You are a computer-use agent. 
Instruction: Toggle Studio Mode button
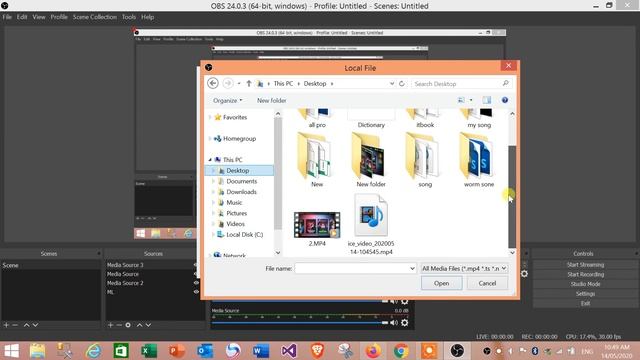tap(585, 284)
